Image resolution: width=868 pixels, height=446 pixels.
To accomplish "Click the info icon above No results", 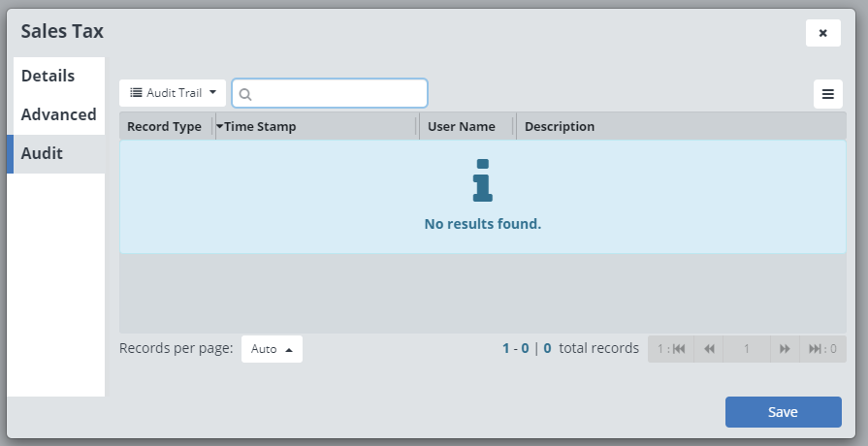I will pos(482,180).
